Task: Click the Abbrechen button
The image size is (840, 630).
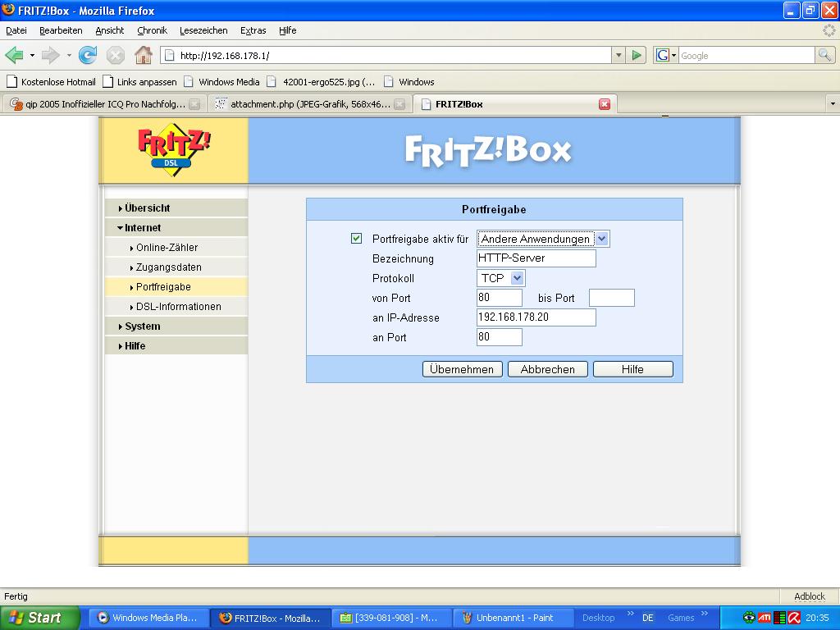Action: (547, 369)
